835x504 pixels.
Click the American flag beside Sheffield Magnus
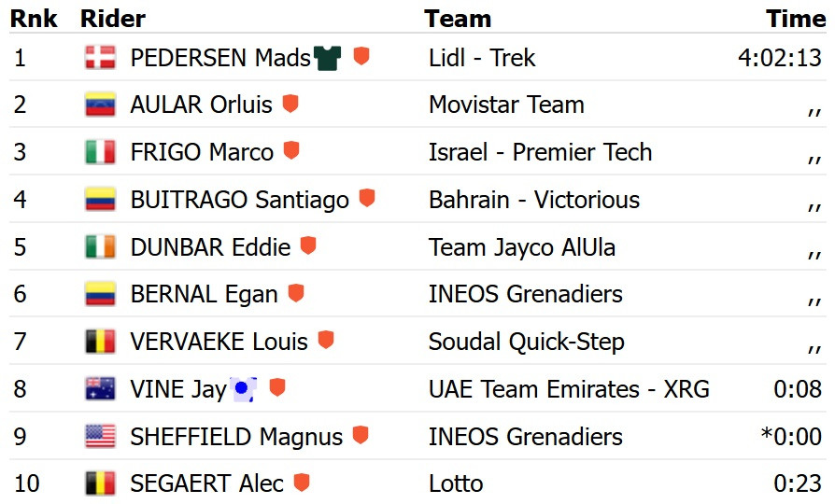coord(99,437)
